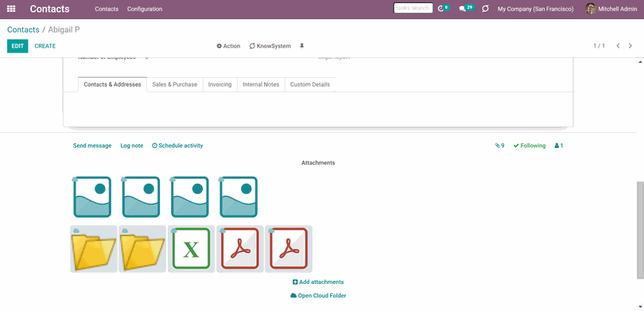The image size is (644, 311).
Task: Open the activities clock icon with badge 8
Action: click(444, 8)
